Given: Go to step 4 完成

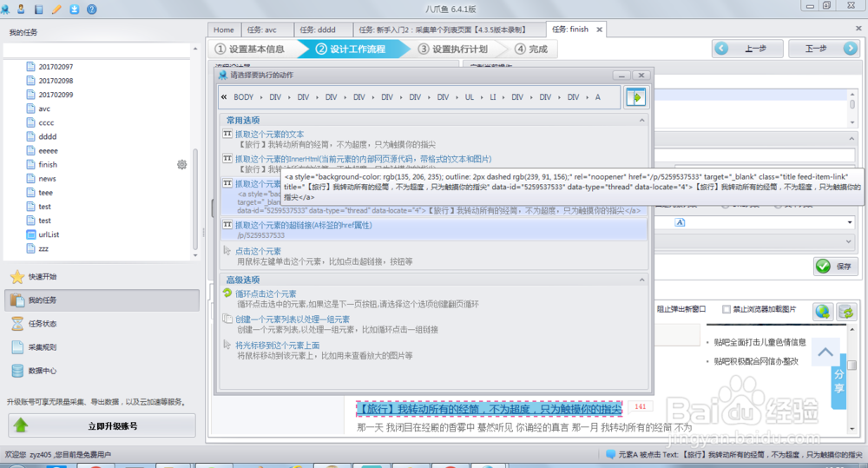Looking at the screenshot, I should [x=531, y=49].
